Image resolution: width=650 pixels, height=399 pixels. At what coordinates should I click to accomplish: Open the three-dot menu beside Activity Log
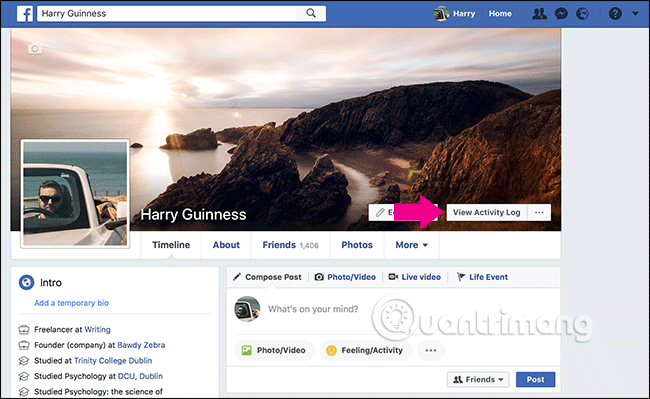(x=539, y=212)
